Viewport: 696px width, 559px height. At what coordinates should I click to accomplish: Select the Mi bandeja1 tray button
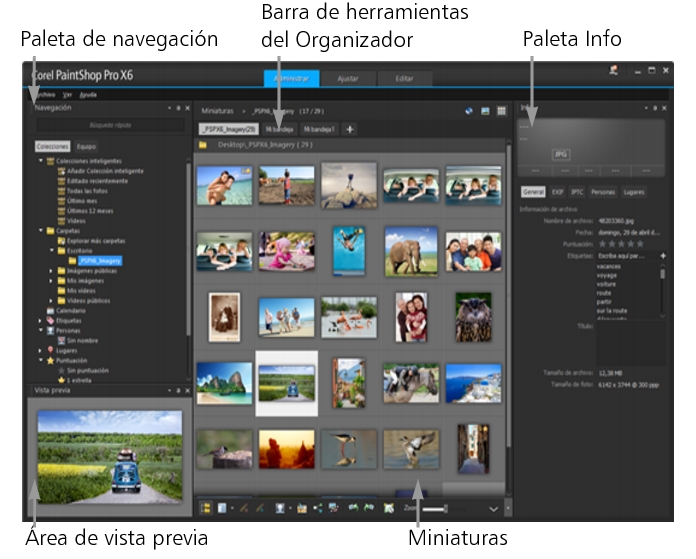(x=320, y=129)
